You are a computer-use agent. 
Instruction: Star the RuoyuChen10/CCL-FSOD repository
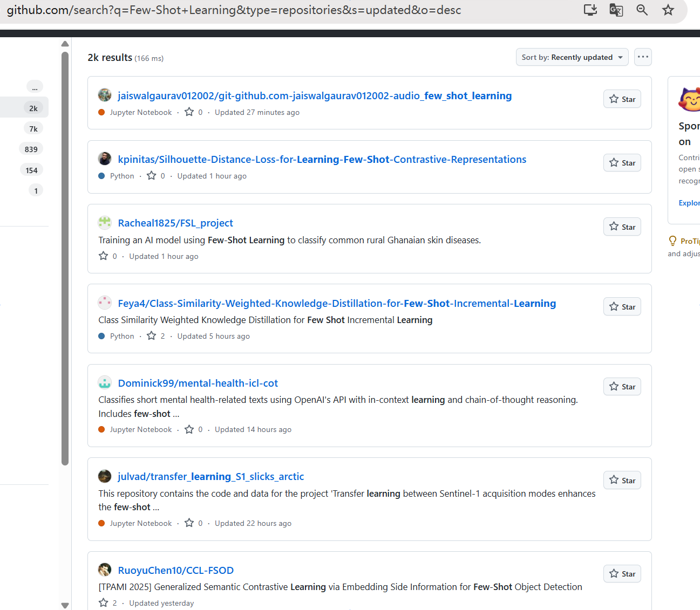[x=622, y=574]
